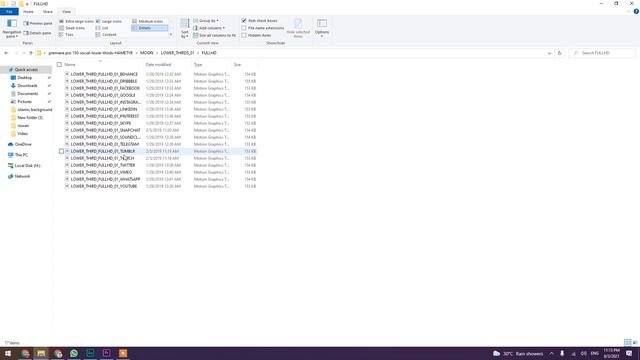Open OneDrive in the navigation pane

tap(23, 144)
